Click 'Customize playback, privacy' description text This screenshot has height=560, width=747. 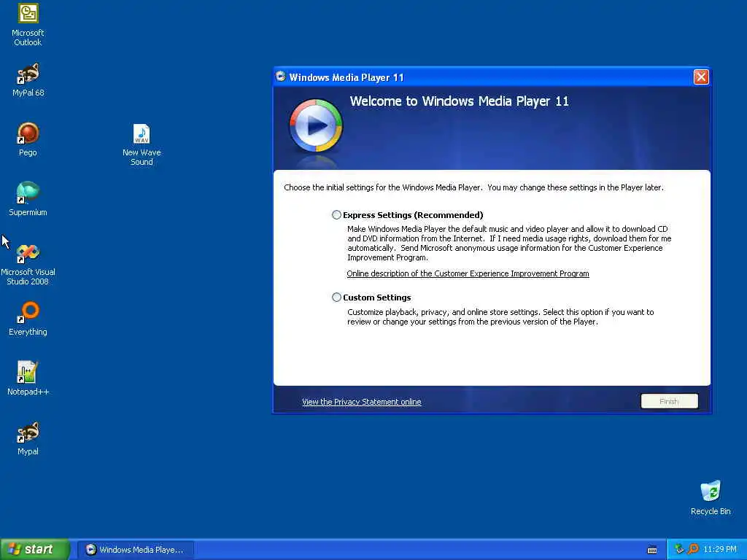click(x=500, y=316)
